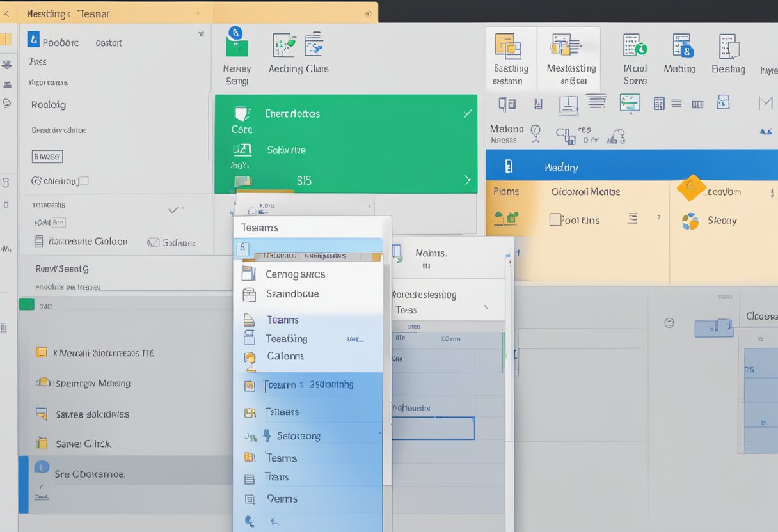This screenshot has height=532, width=778.
Task: Toggle the checkmark in the green panel
Action: [x=468, y=113]
